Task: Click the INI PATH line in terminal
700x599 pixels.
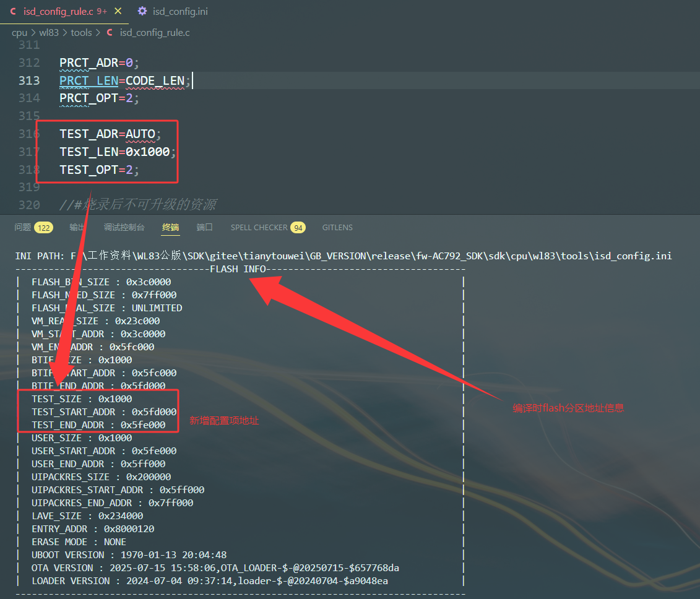Action: (344, 256)
